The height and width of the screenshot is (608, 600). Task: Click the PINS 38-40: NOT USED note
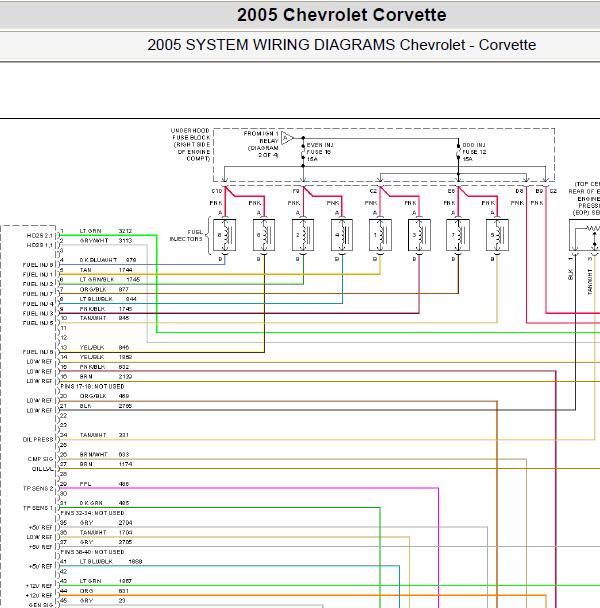click(92, 552)
